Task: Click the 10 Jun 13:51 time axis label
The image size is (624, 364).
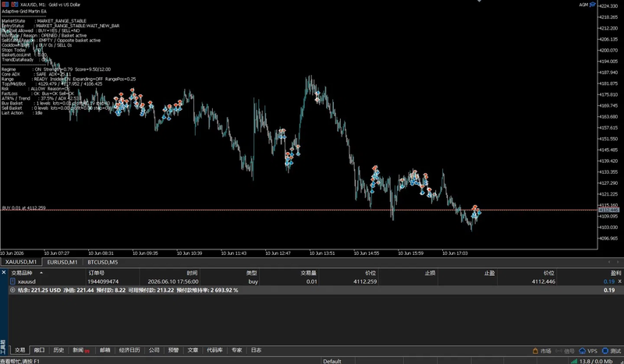Action: 322,253
